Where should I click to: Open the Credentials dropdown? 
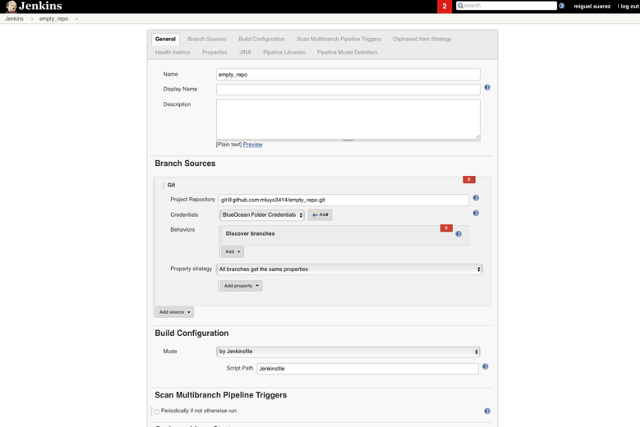pos(261,215)
